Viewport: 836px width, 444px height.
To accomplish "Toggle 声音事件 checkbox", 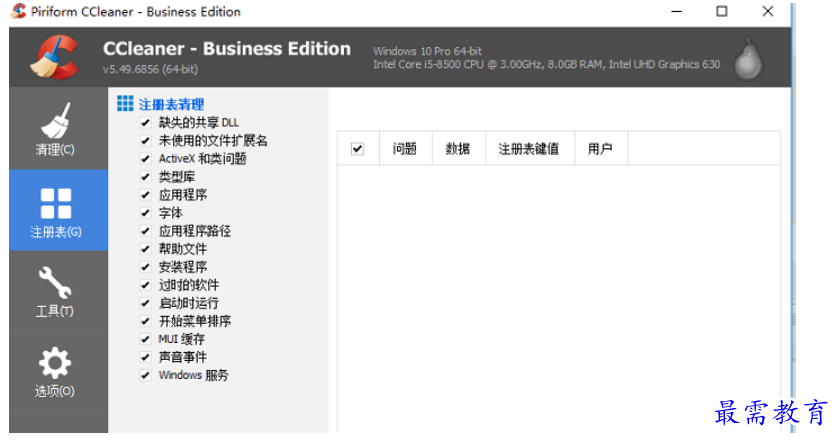I will point(145,357).
